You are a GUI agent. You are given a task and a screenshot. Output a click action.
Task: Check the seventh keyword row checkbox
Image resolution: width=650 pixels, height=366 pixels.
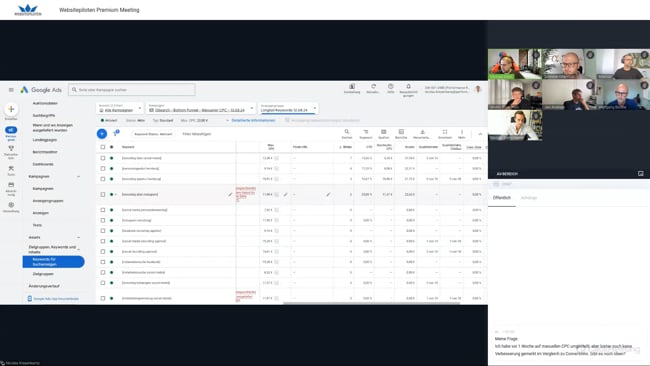pyautogui.click(x=103, y=230)
